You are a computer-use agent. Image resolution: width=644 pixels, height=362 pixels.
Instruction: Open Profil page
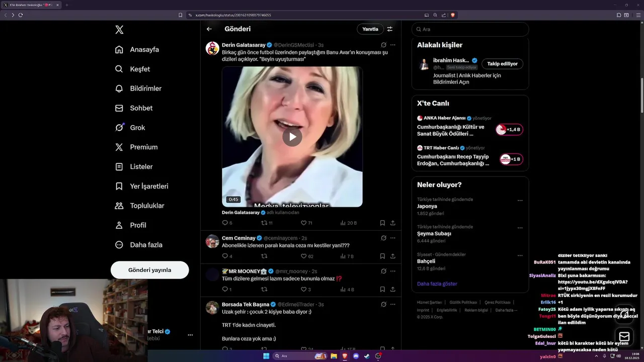click(x=130, y=225)
